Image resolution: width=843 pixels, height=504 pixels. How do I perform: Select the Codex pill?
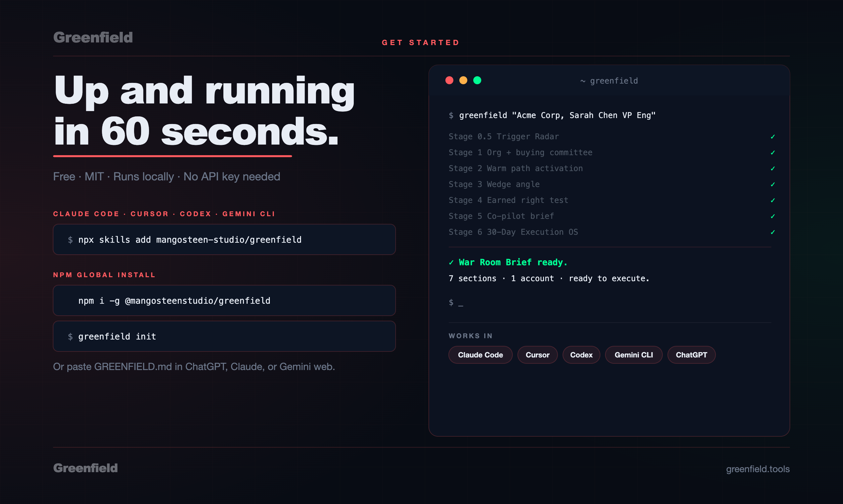pyautogui.click(x=581, y=355)
